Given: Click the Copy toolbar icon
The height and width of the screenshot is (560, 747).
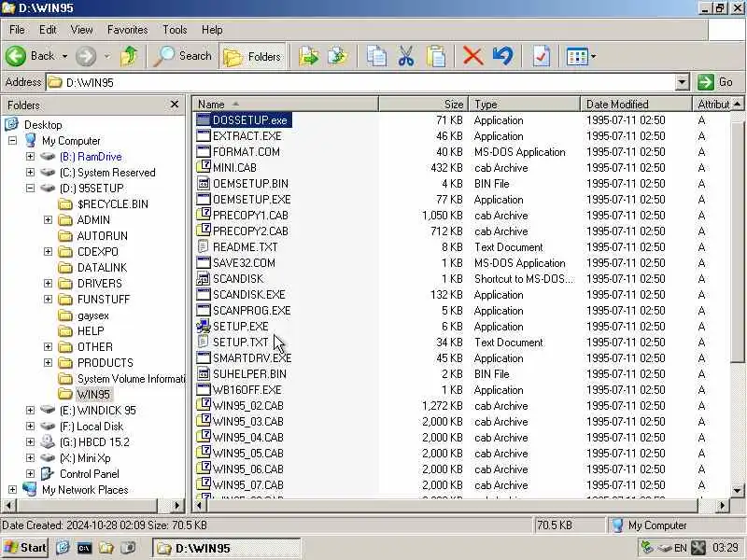Looking at the screenshot, I should click(x=376, y=56).
